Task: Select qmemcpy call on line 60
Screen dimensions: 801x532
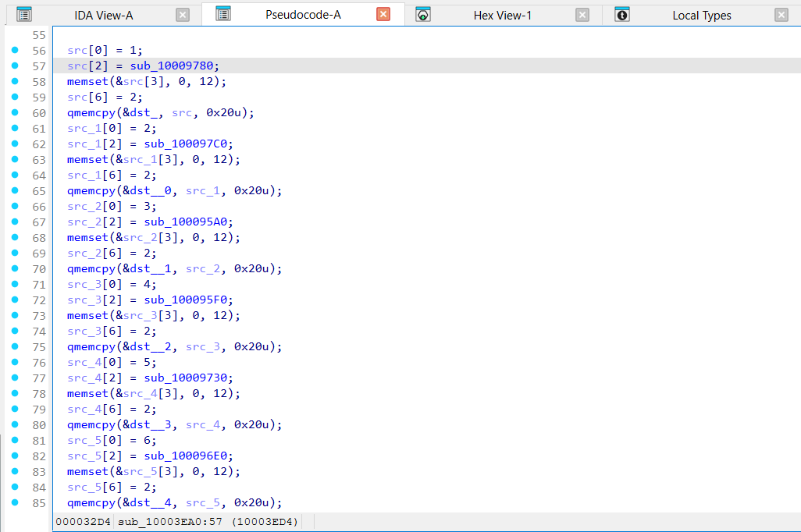Action: pyautogui.click(x=91, y=113)
